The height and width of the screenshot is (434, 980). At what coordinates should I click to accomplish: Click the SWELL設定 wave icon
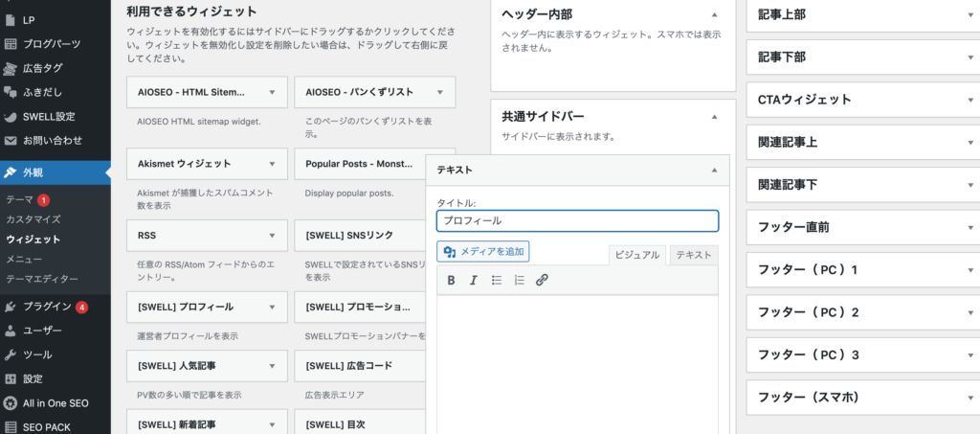pyautogui.click(x=10, y=116)
